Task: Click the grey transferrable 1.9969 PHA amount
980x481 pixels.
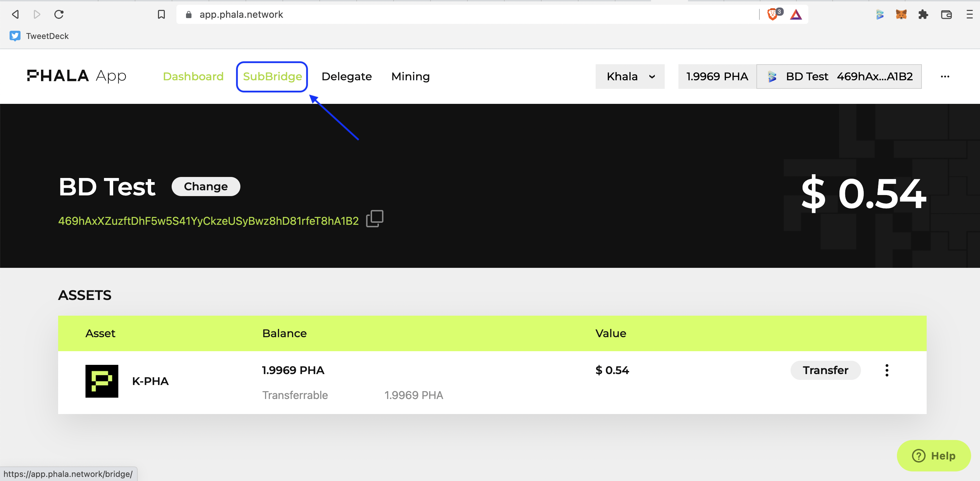Action: pos(413,395)
